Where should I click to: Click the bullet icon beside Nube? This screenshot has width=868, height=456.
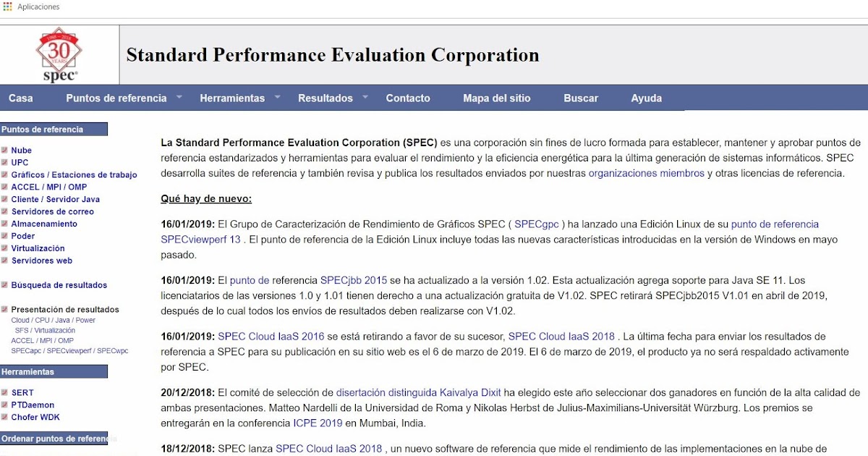coord(4,151)
